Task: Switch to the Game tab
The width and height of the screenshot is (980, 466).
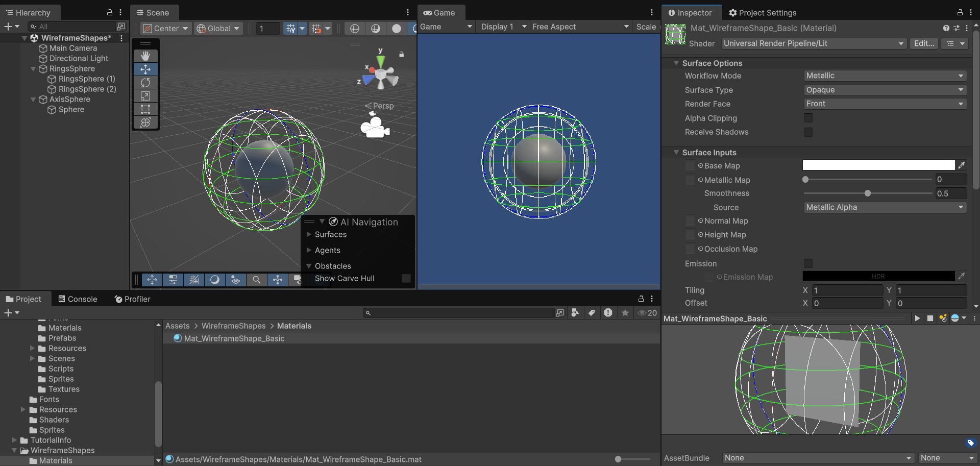Action: pyautogui.click(x=441, y=12)
